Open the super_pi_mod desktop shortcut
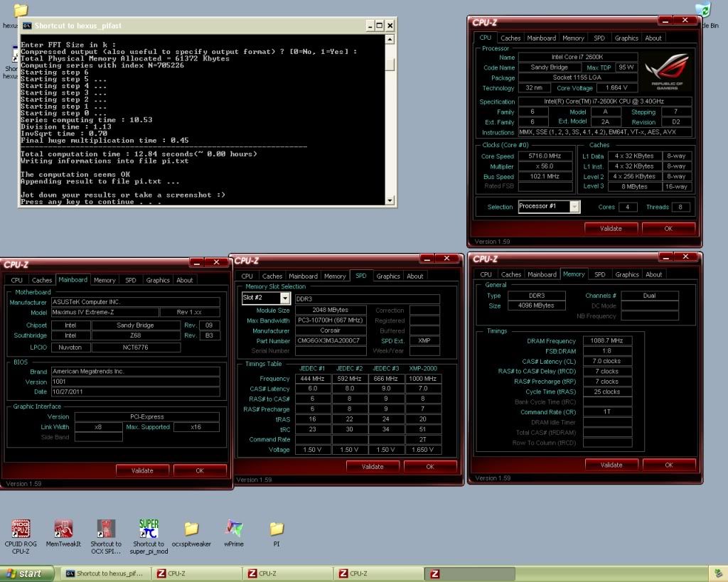 click(x=149, y=529)
